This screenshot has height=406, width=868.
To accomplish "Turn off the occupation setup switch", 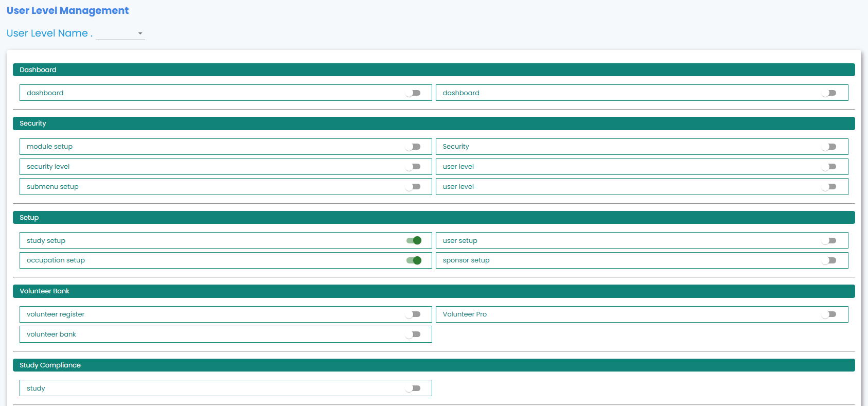I will click(414, 260).
